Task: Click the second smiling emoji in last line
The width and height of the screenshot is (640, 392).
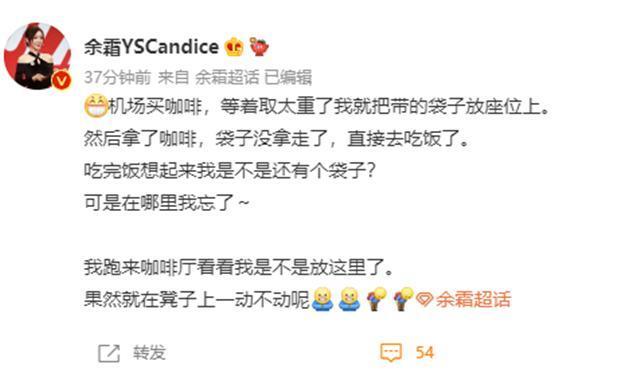Action: point(350,299)
